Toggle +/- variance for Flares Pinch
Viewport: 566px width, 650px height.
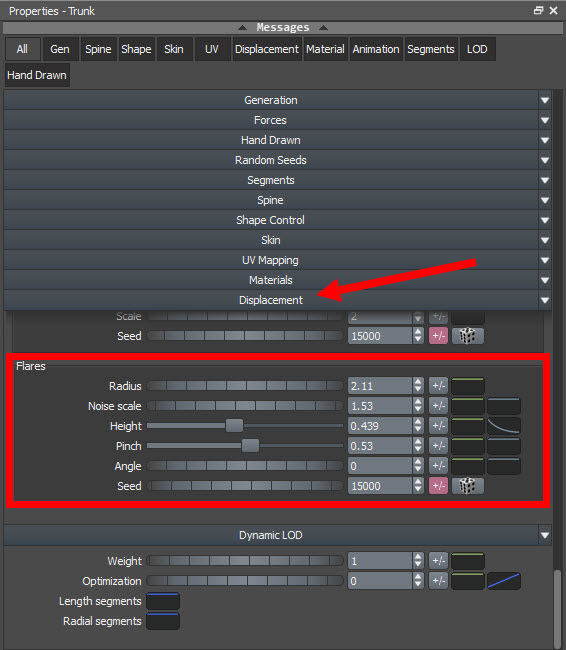(x=438, y=446)
